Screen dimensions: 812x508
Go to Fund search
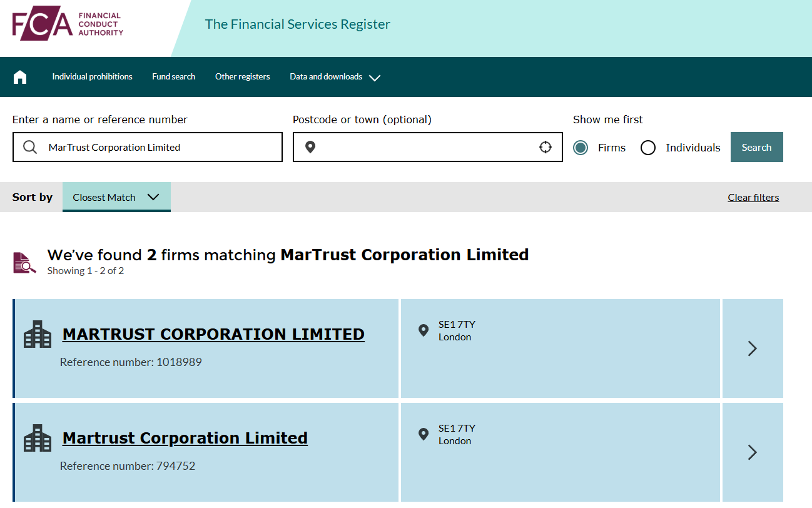tap(173, 77)
